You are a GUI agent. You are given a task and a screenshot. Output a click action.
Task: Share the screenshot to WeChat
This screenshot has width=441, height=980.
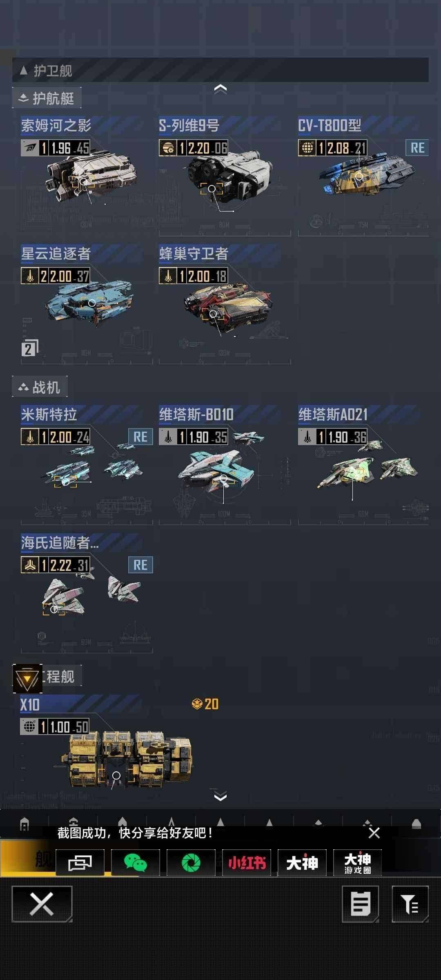coord(135,863)
